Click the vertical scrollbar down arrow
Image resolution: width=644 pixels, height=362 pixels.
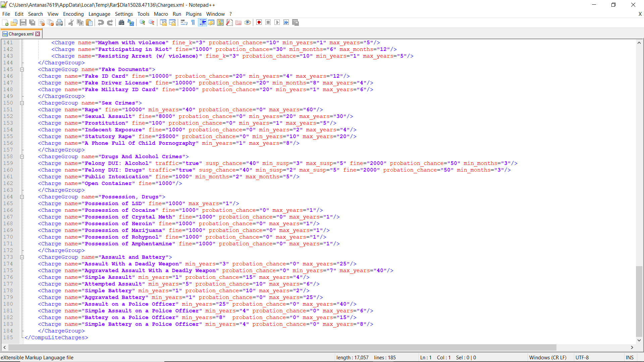pos(639,340)
